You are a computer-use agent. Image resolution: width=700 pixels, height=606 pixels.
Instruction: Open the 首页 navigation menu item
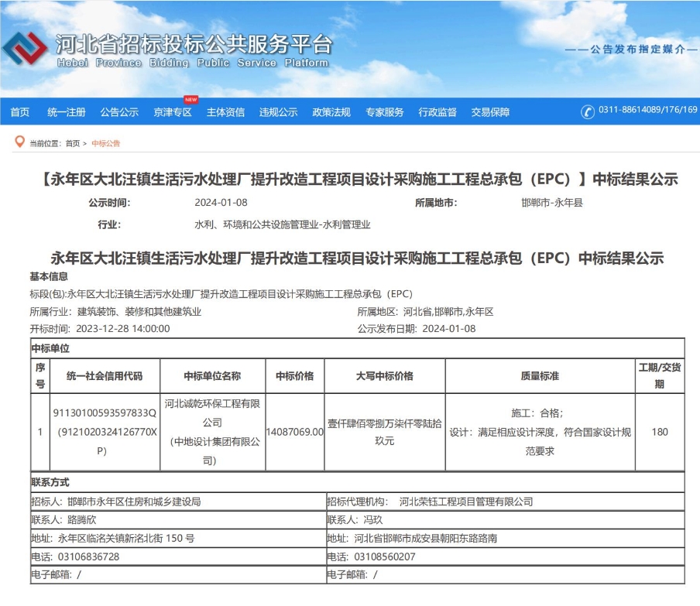[19, 112]
